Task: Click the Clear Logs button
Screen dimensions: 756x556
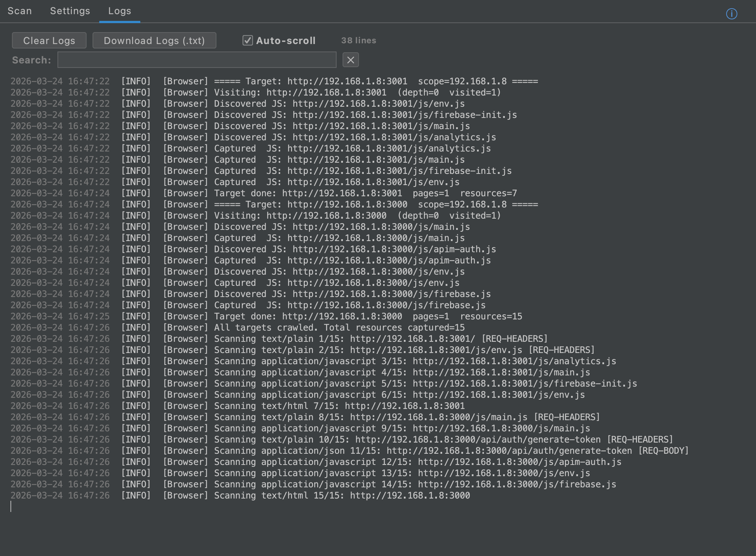Action: coord(49,40)
